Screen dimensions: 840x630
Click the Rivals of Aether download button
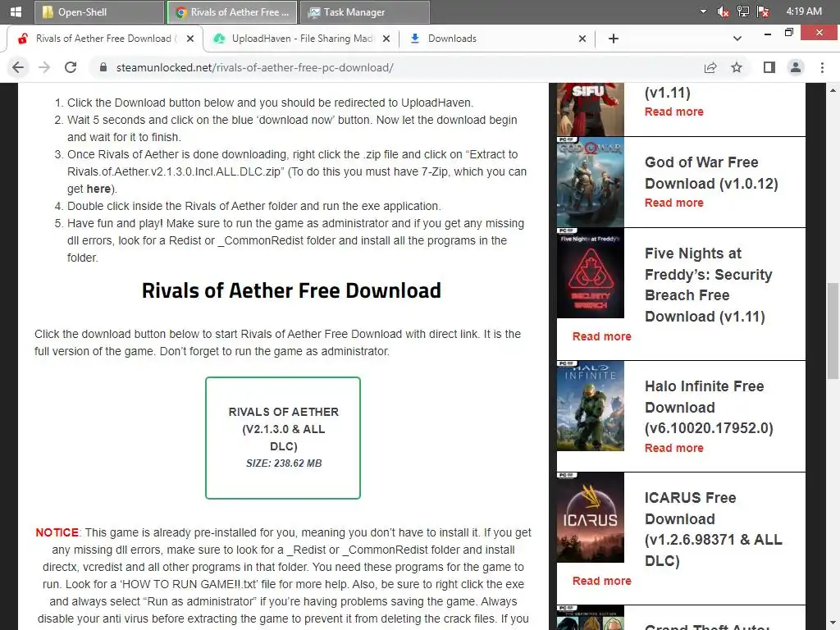click(x=283, y=438)
